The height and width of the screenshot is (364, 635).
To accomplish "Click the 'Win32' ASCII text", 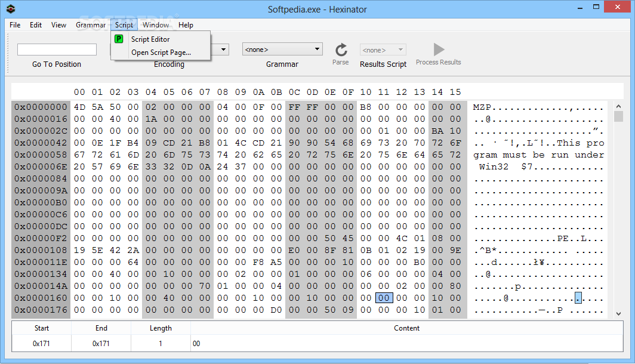I will [x=494, y=167].
